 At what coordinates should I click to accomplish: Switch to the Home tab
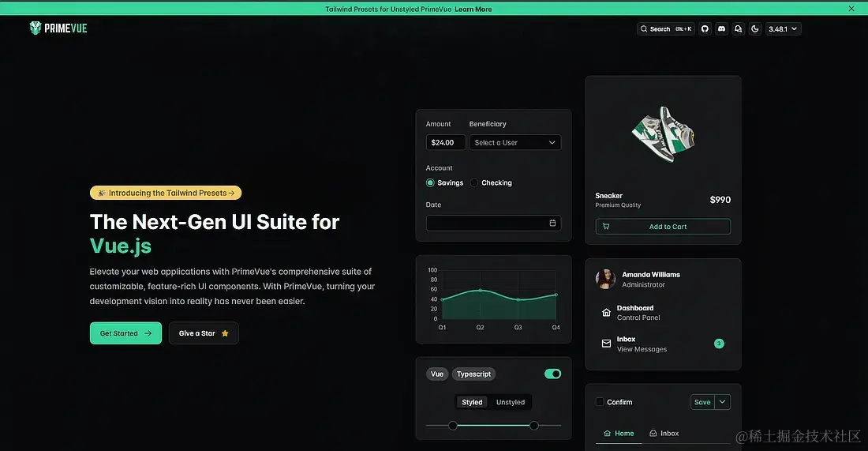pos(619,434)
